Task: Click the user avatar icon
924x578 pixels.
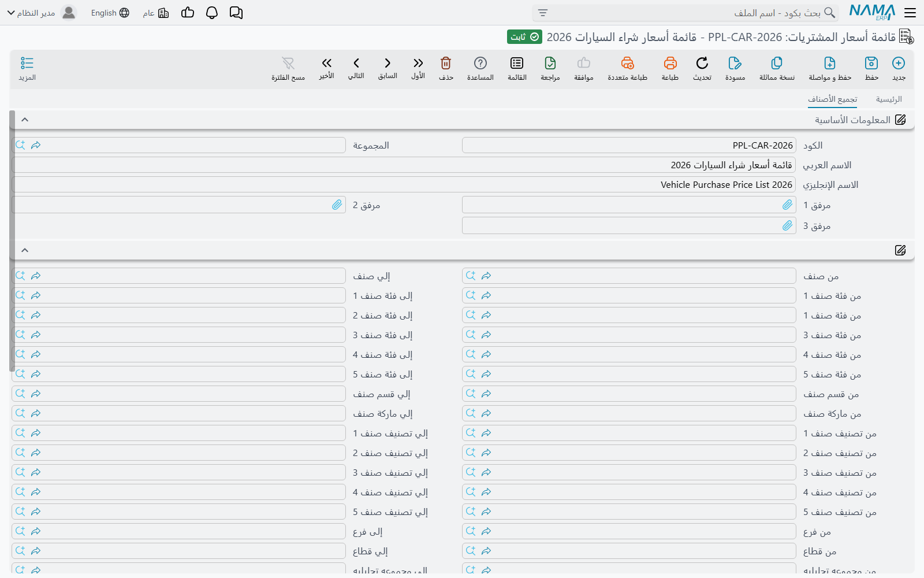Action: (69, 13)
